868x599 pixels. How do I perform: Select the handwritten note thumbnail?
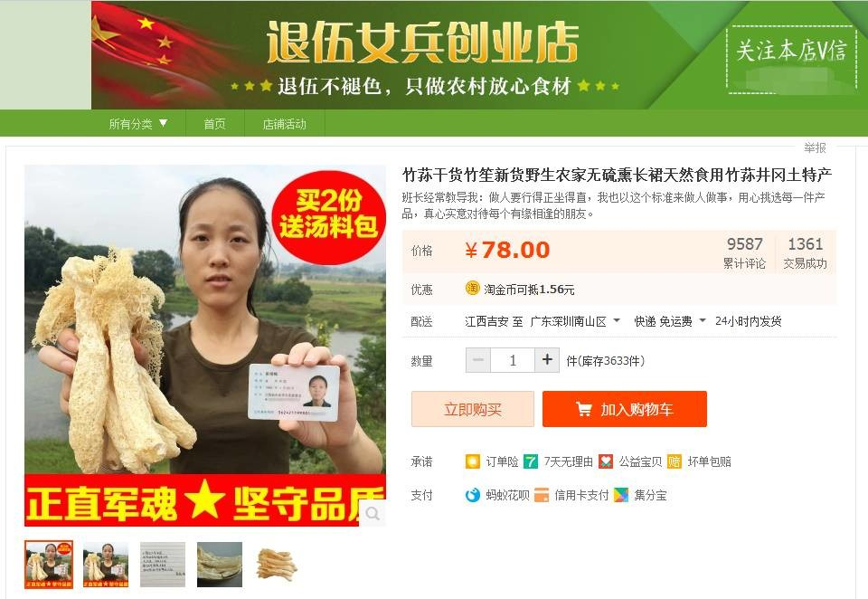point(163,564)
